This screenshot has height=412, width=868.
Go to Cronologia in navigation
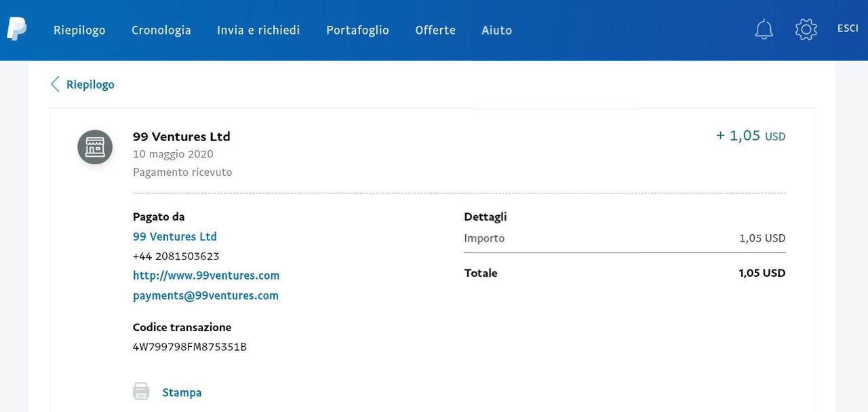tap(161, 30)
